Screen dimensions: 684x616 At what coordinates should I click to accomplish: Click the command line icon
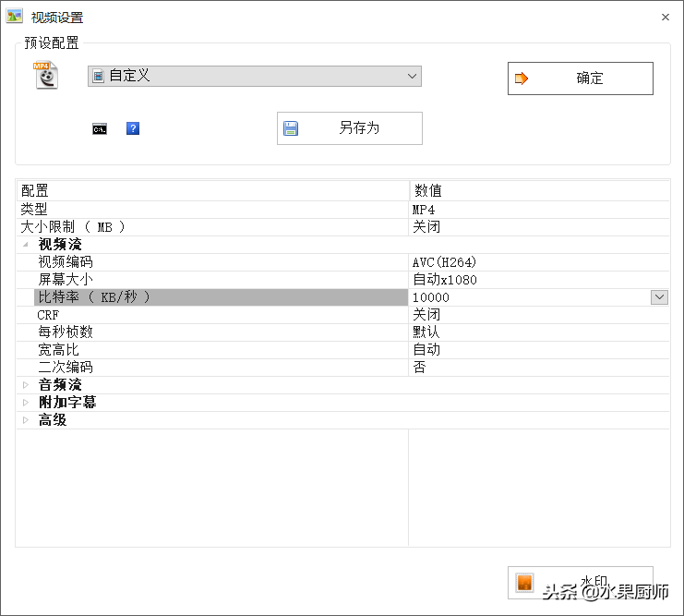(100, 128)
